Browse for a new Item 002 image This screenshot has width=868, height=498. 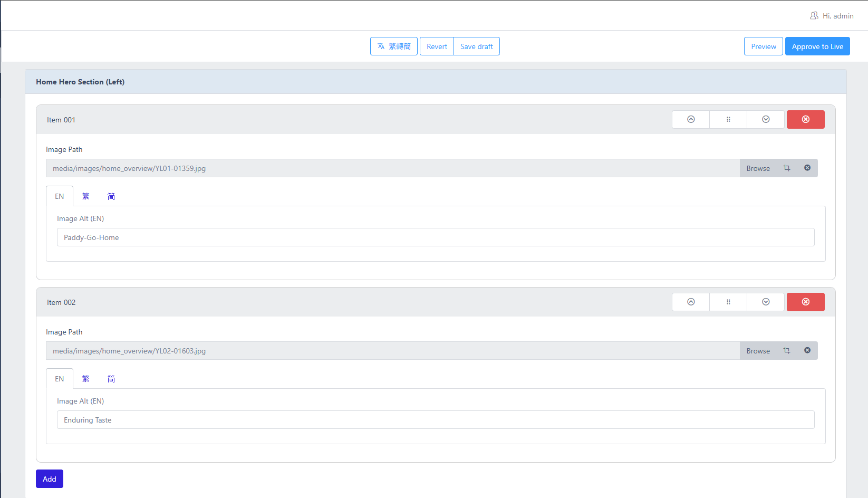pyautogui.click(x=758, y=350)
